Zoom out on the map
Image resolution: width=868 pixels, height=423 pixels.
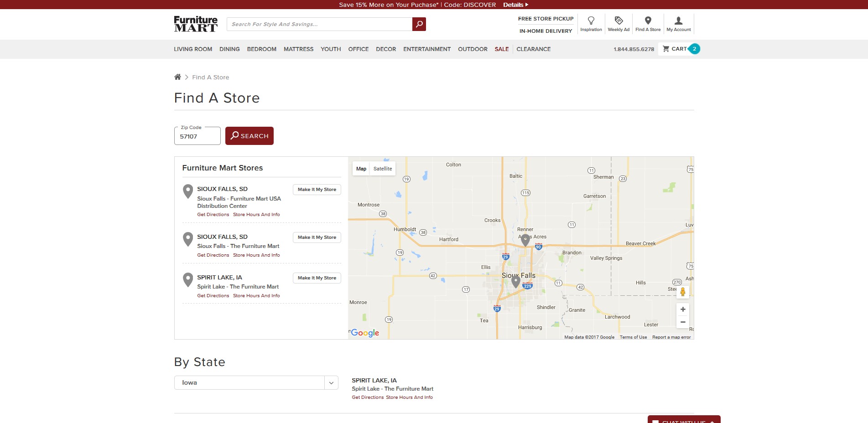683,322
